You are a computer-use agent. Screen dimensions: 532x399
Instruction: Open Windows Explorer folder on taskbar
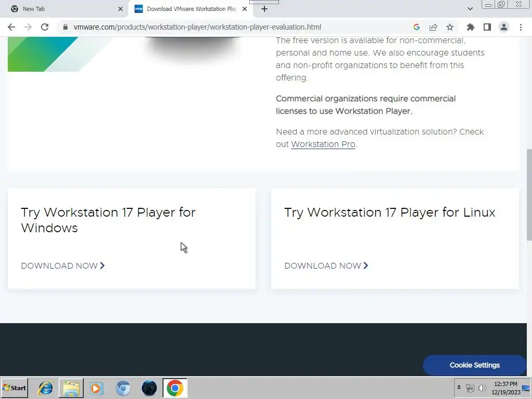(71, 388)
